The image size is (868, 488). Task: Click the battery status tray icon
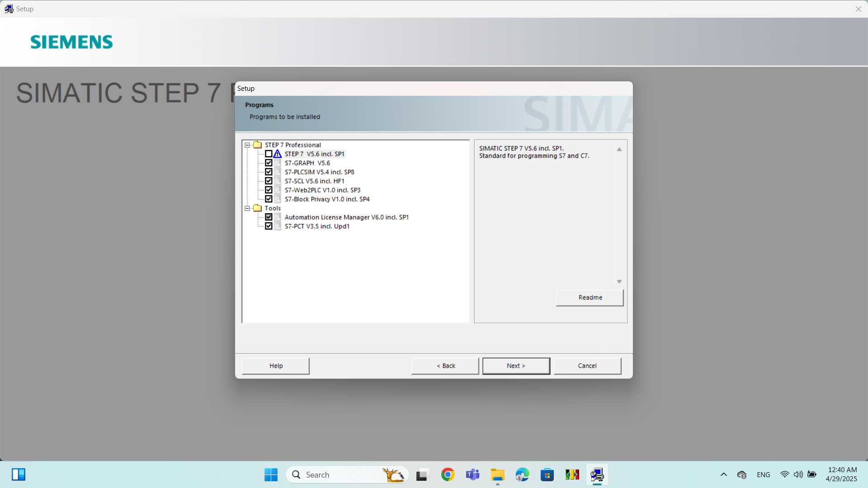click(x=812, y=475)
